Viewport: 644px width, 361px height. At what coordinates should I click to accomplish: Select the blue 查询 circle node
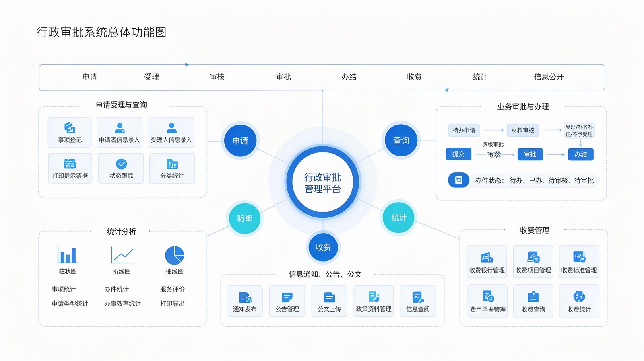[x=401, y=141]
